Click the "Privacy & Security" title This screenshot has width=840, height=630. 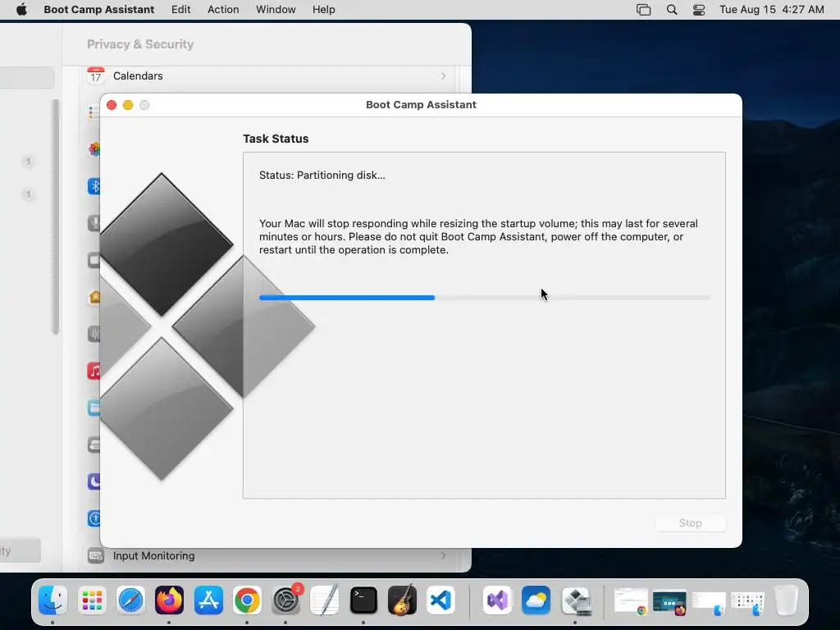[x=140, y=44]
